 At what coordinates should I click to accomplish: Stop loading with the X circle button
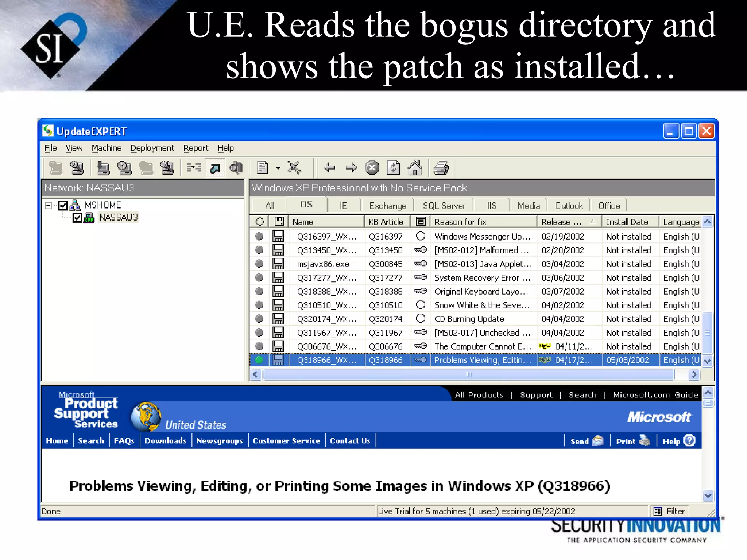pyautogui.click(x=372, y=168)
